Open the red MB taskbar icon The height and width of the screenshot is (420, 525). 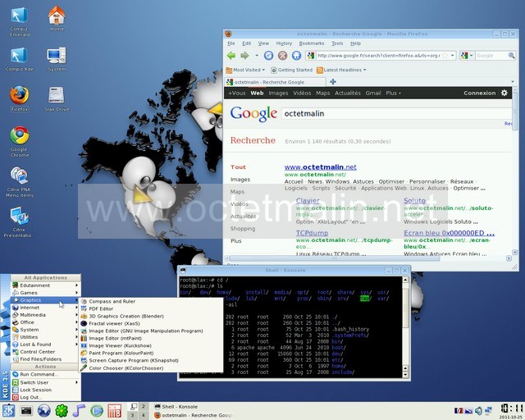point(115,411)
